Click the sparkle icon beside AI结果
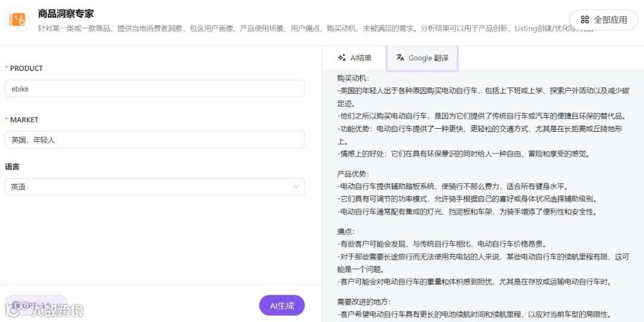This screenshot has width=644, height=322. click(x=341, y=58)
